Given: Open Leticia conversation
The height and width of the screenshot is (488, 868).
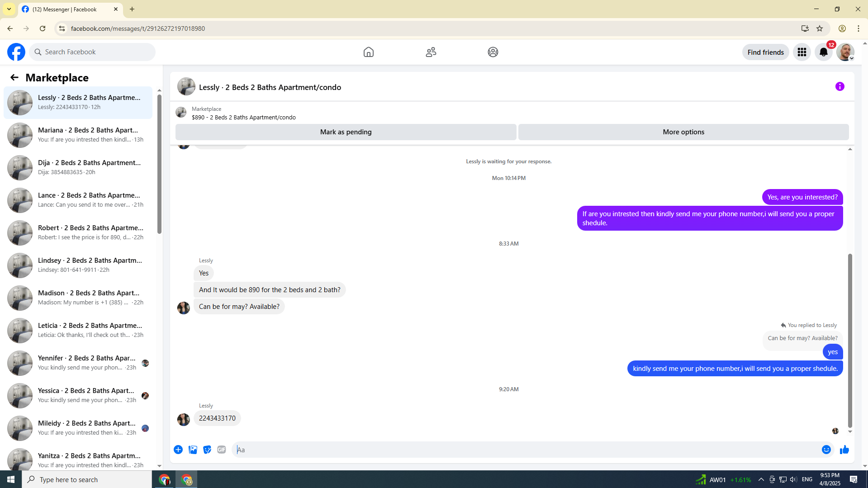Looking at the screenshot, I should pyautogui.click(x=78, y=331).
